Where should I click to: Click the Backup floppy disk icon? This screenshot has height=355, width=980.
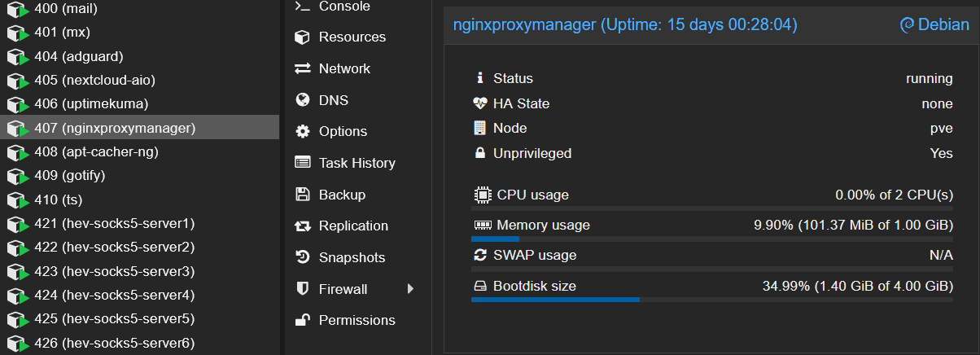303,195
